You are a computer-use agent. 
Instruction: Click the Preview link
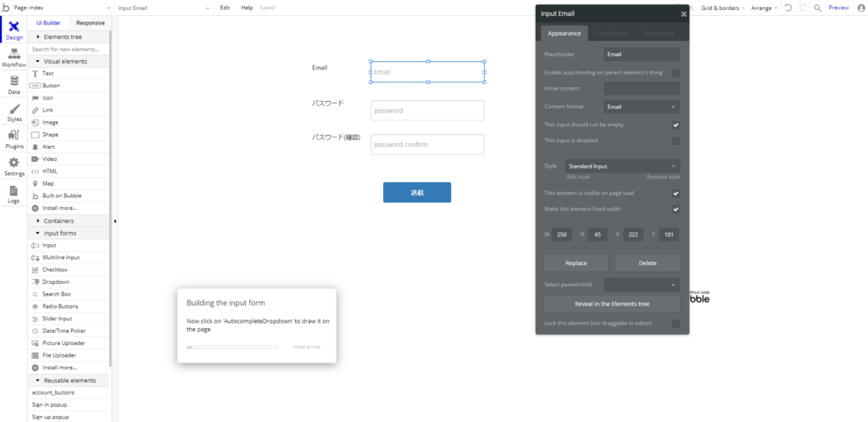(838, 8)
